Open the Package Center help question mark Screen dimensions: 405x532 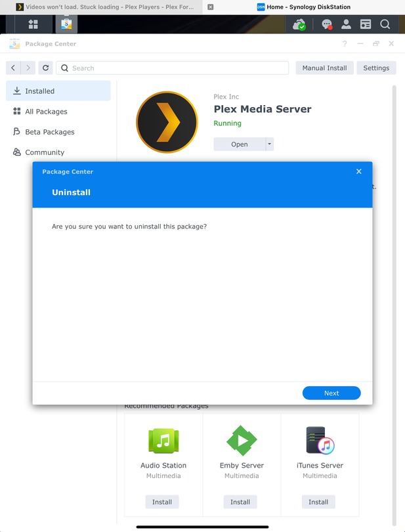point(345,43)
